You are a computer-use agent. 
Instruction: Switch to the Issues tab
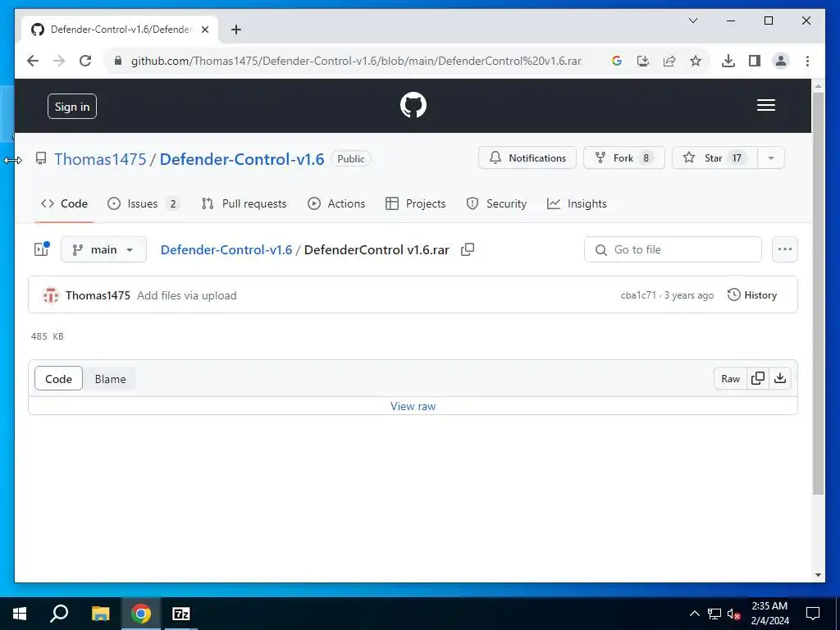(x=144, y=203)
